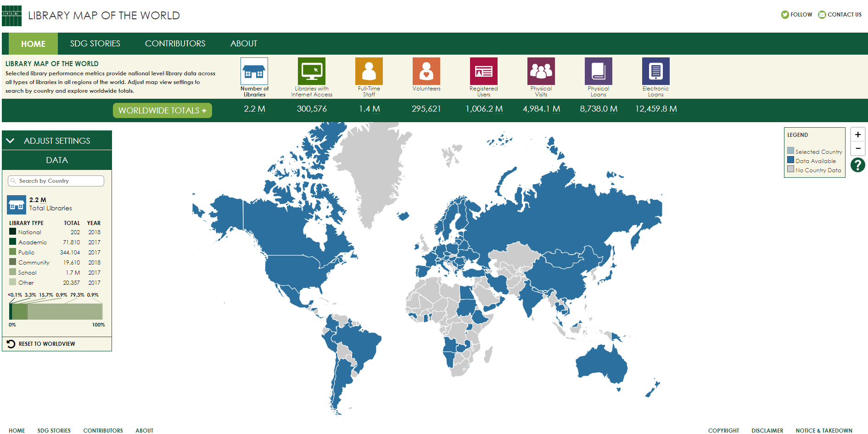Zoom out the map with minus
The image size is (868, 434).
pyautogui.click(x=858, y=148)
